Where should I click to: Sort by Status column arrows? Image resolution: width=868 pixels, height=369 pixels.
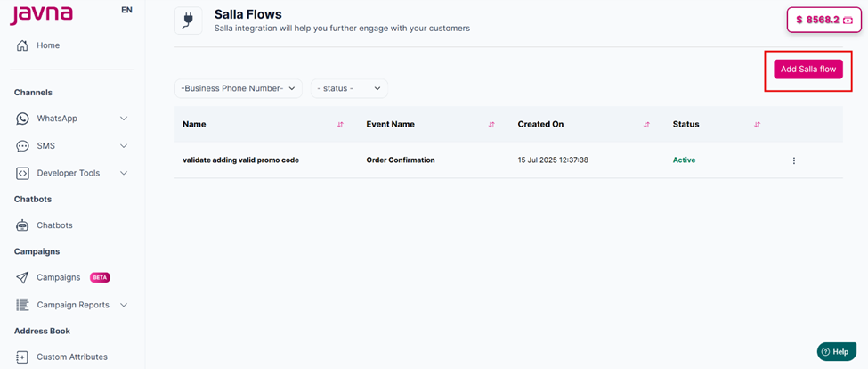pos(758,125)
